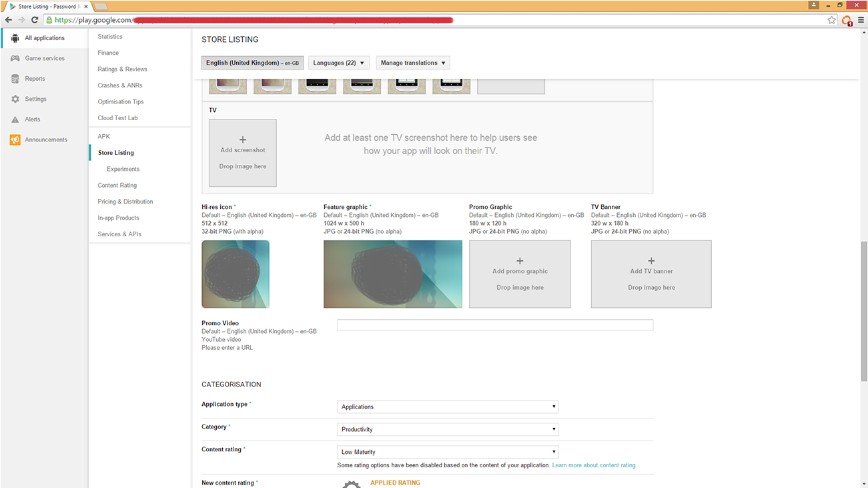Viewport: 868px width, 488px height.
Task: Open All applications via the Android icon
Action: click(x=15, y=38)
